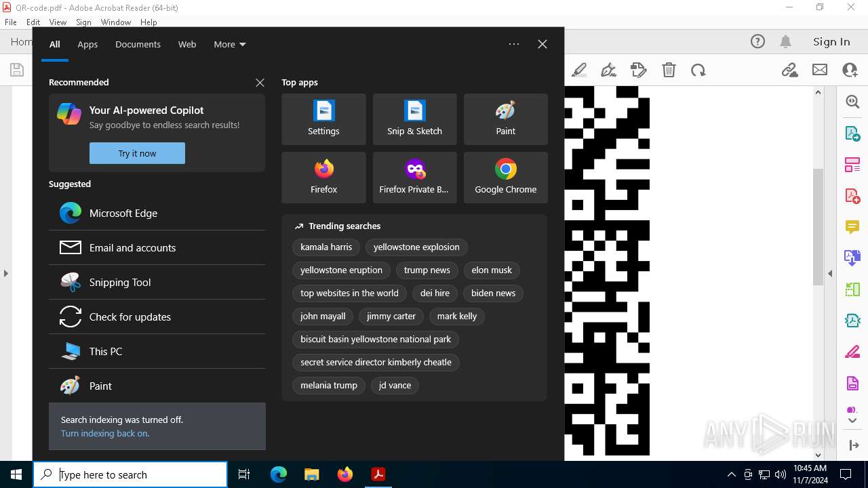This screenshot has height=488, width=868.
Task: Show hidden system tray icons chevron
Action: (731, 474)
